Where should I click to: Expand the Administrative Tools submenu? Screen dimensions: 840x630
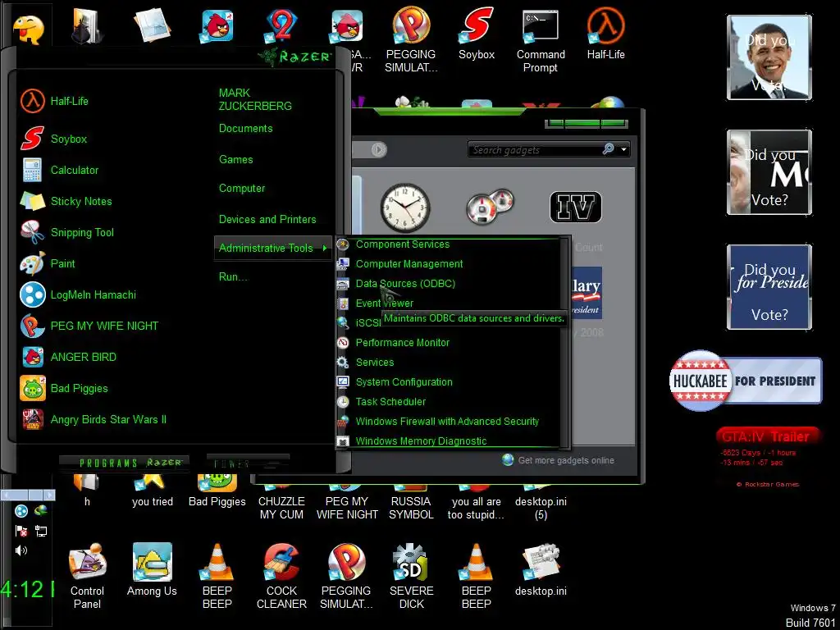click(x=272, y=248)
